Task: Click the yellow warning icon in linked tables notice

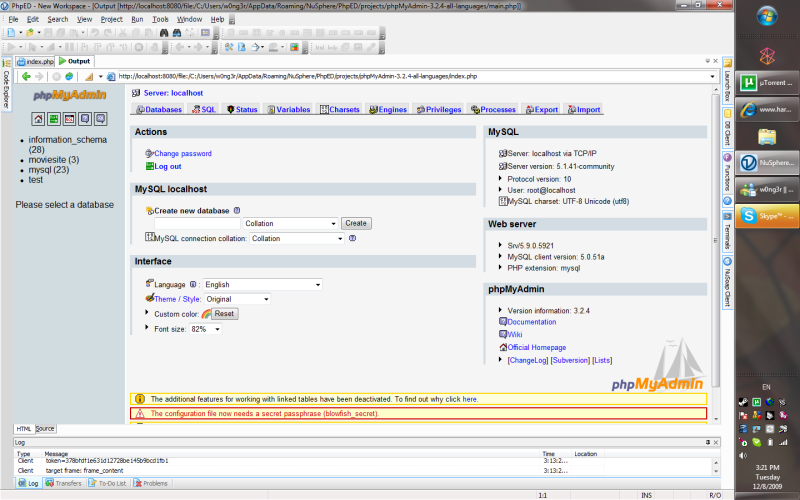Action: click(x=140, y=399)
